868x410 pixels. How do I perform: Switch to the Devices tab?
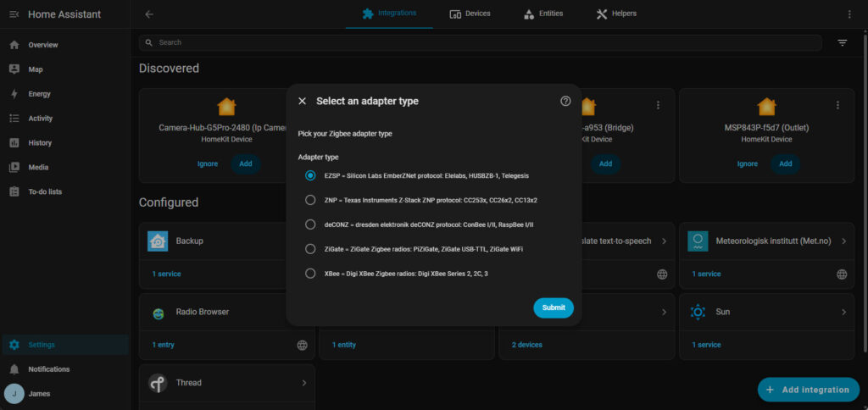pyautogui.click(x=470, y=14)
